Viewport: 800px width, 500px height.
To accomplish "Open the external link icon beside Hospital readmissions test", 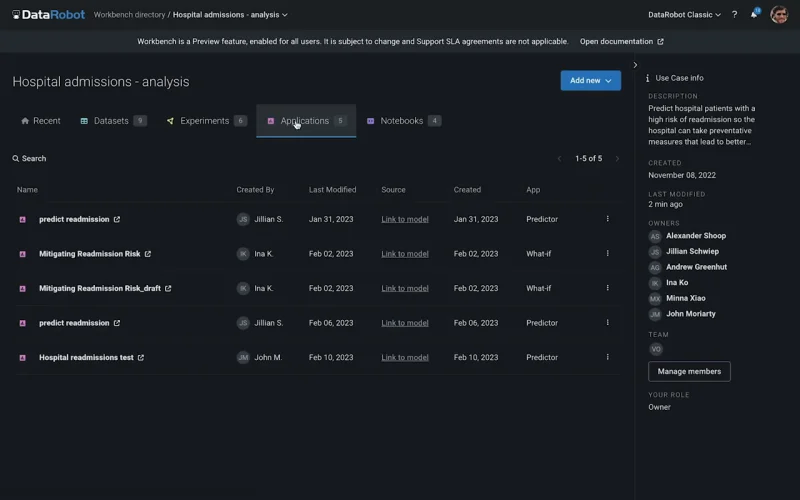I will pyautogui.click(x=141, y=357).
